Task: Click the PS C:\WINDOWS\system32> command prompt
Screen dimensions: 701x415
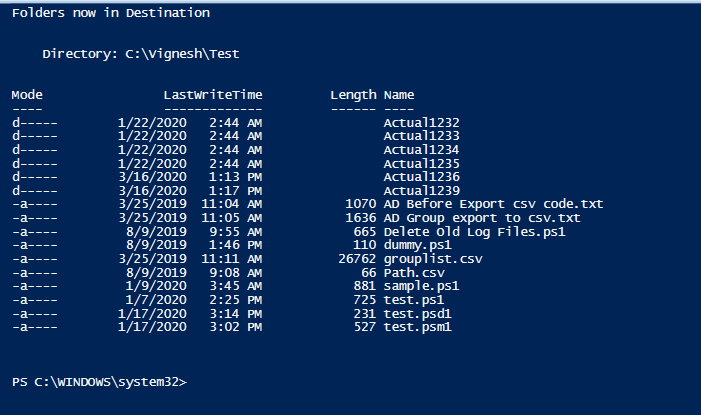Action: tap(99, 382)
